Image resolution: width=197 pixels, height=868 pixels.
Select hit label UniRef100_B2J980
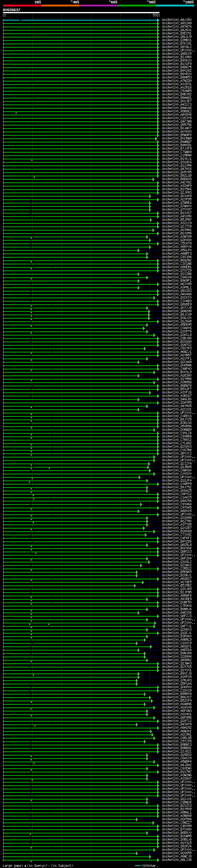coord(177,57)
